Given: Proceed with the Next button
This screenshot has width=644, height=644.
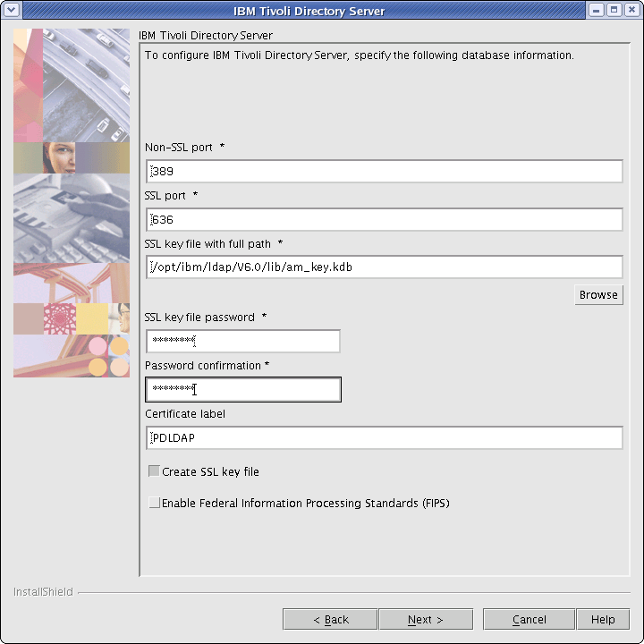Looking at the screenshot, I should click(x=426, y=619).
